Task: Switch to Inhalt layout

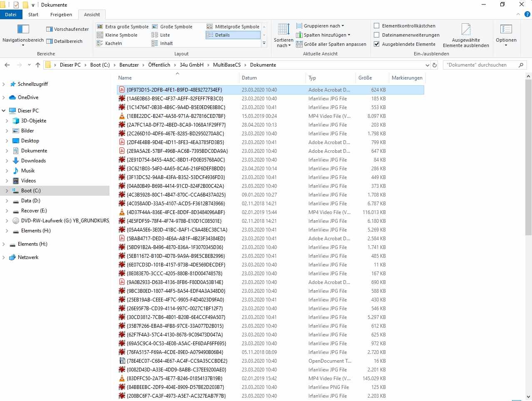Action: (x=162, y=43)
